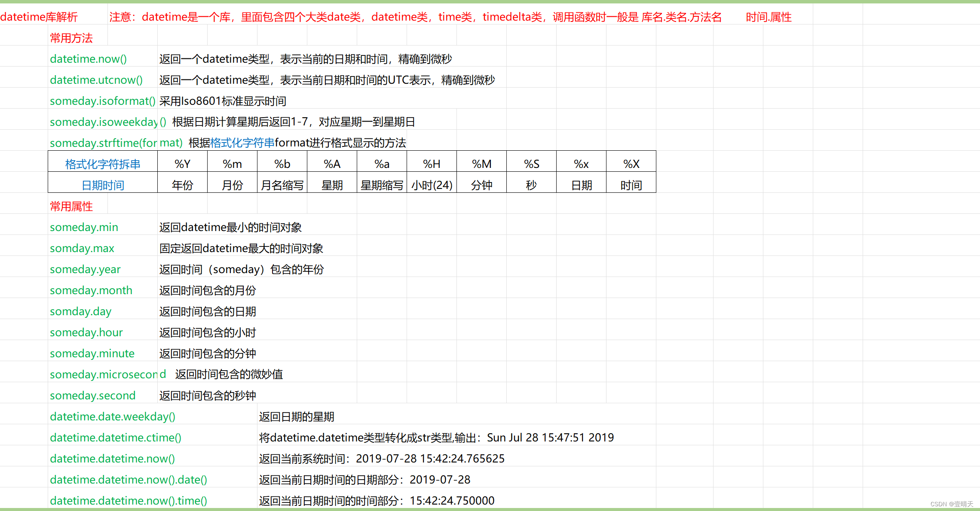Viewport: 980px width, 511px height.
Task: Click the %A header cell
Action: tap(332, 164)
